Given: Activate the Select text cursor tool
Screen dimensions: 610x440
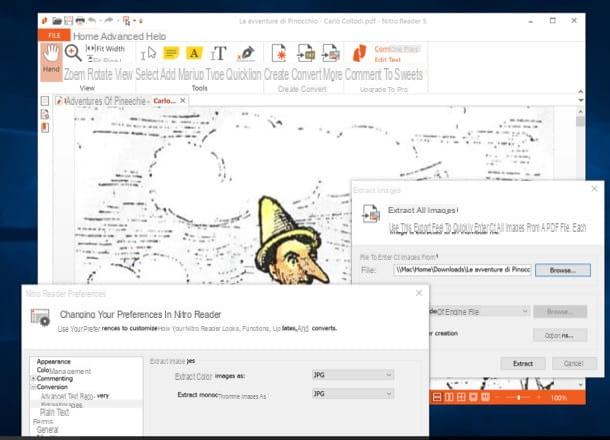Looking at the screenshot, I should (148, 54).
